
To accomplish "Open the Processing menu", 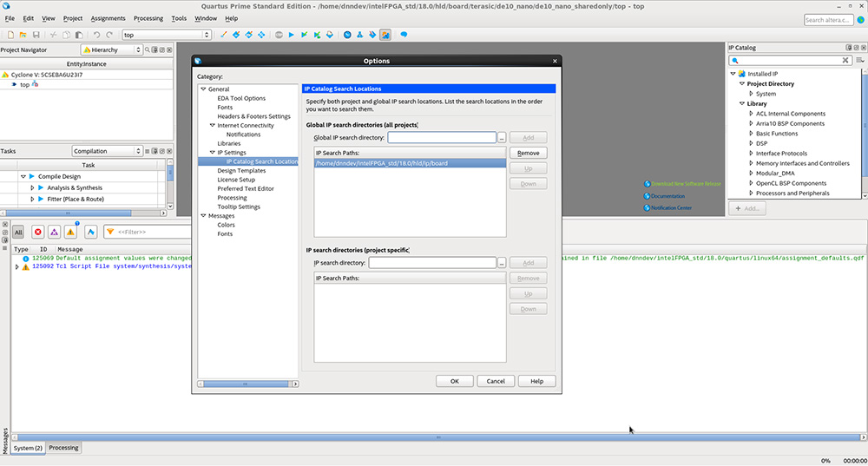I will click(x=148, y=18).
